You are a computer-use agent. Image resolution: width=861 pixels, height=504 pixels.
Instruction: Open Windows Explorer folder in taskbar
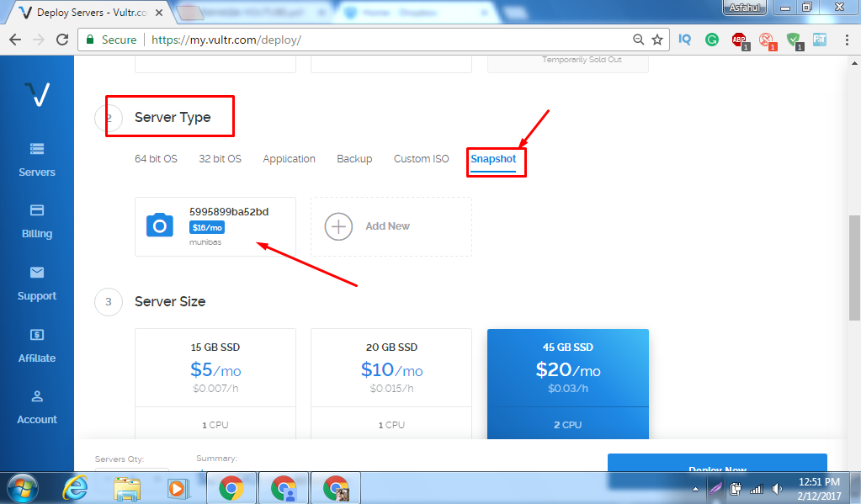[x=127, y=488]
